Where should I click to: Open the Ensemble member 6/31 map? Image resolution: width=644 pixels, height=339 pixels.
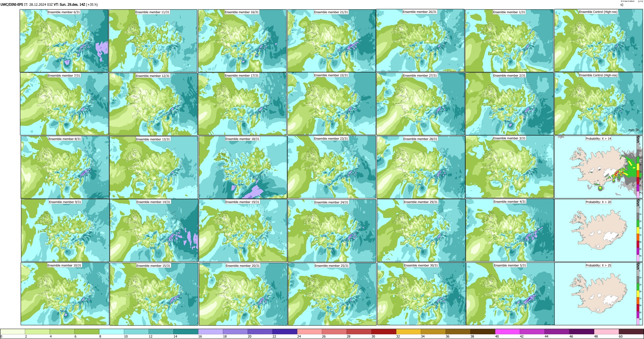(x=64, y=41)
